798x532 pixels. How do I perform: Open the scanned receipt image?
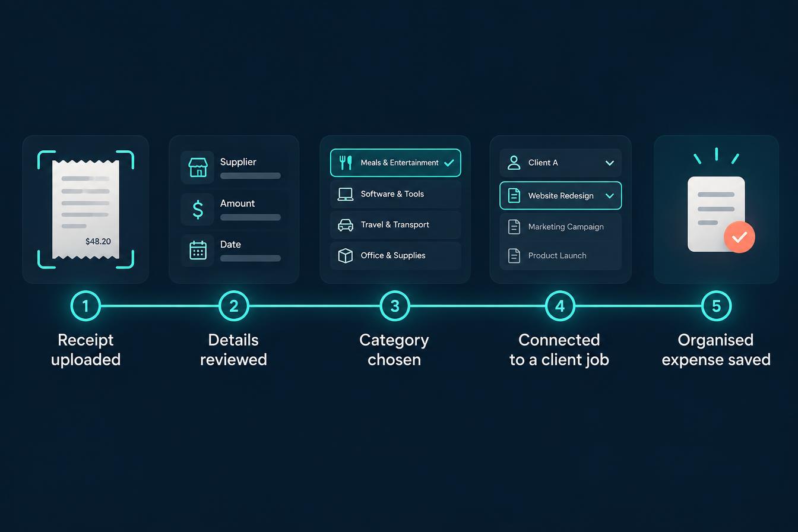(x=85, y=210)
